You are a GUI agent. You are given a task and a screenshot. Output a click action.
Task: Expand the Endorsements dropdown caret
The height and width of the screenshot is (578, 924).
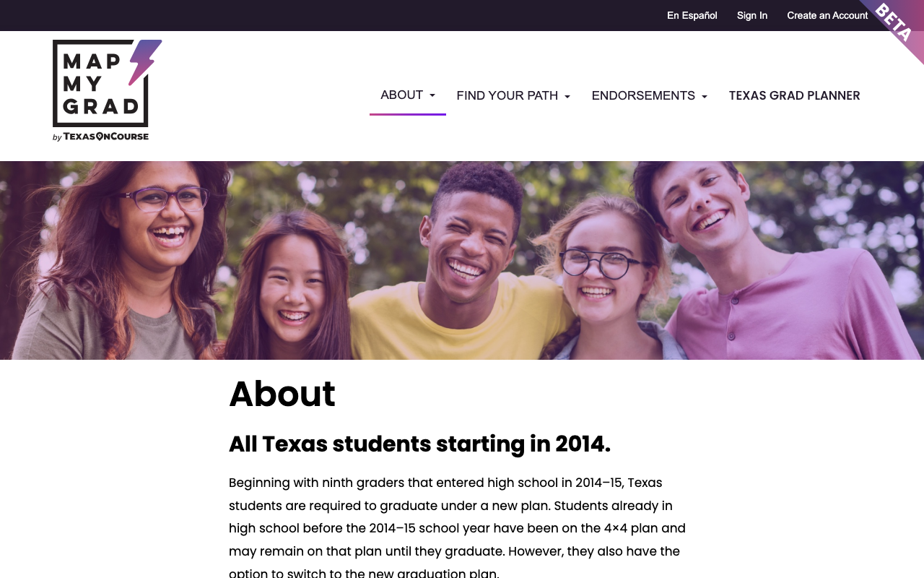click(704, 96)
